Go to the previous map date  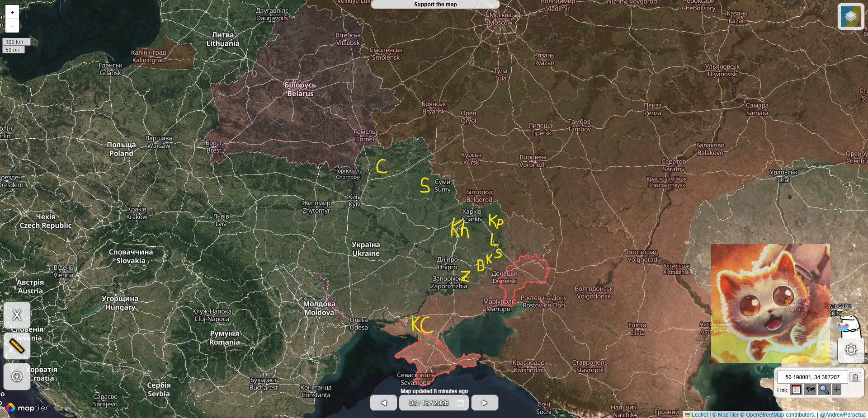click(383, 403)
